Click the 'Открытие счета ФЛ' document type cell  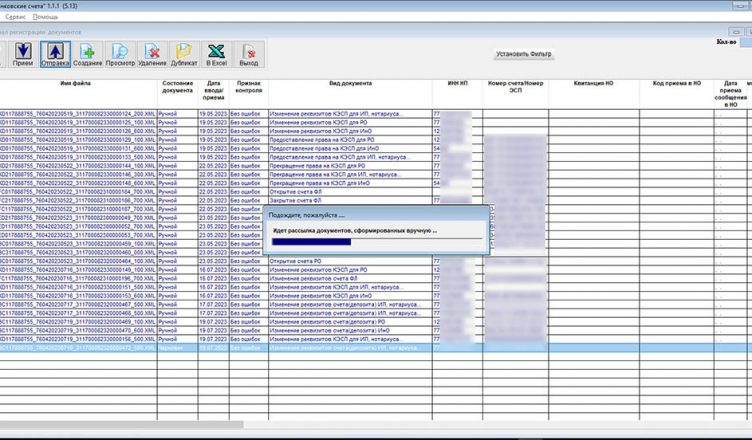coord(350,192)
